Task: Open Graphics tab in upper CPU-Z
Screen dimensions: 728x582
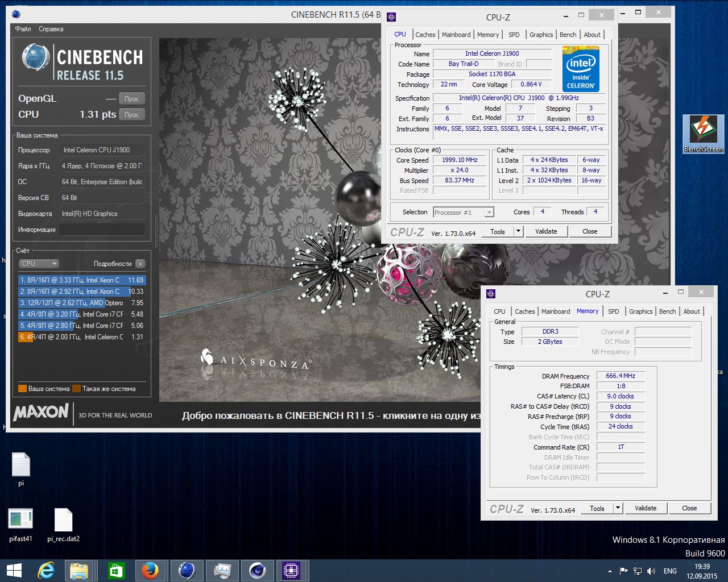Action: pos(541,35)
